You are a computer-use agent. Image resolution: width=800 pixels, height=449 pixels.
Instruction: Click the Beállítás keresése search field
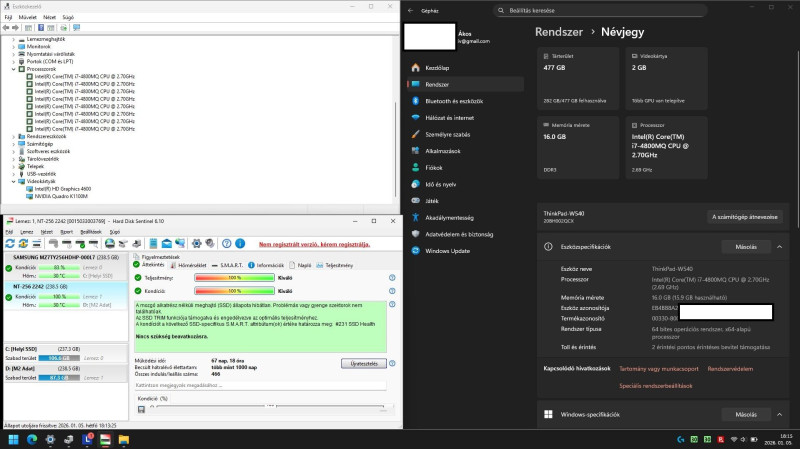point(600,10)
